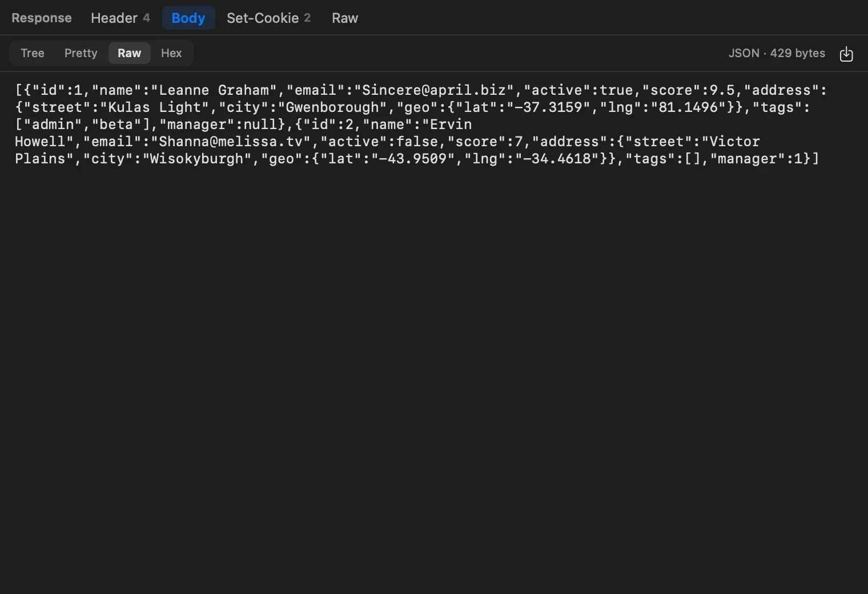Click the 81.1496 longitude value
This screenshot has width=868, height=594.
tap(688, 107)
